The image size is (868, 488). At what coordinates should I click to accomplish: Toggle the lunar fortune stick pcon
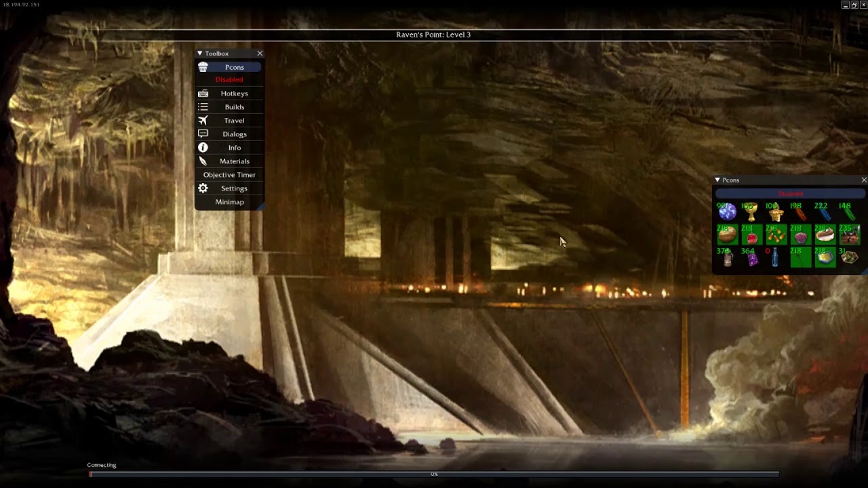pos(800,258)
